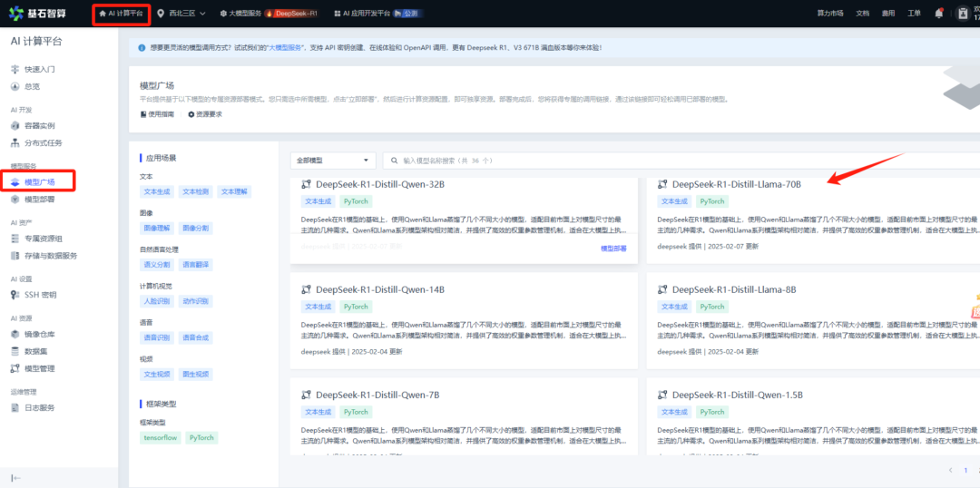Image resolution: width=980 pixels, height=488 pixels.
Task: Follow the 大模型服务 link in the banner
Action: (x=286, y=47)
